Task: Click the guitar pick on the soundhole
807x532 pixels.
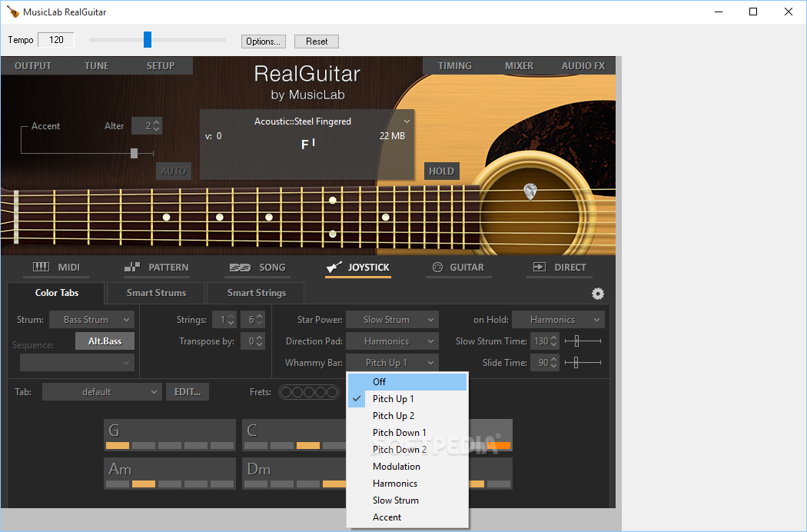Action: coord(530,191)
